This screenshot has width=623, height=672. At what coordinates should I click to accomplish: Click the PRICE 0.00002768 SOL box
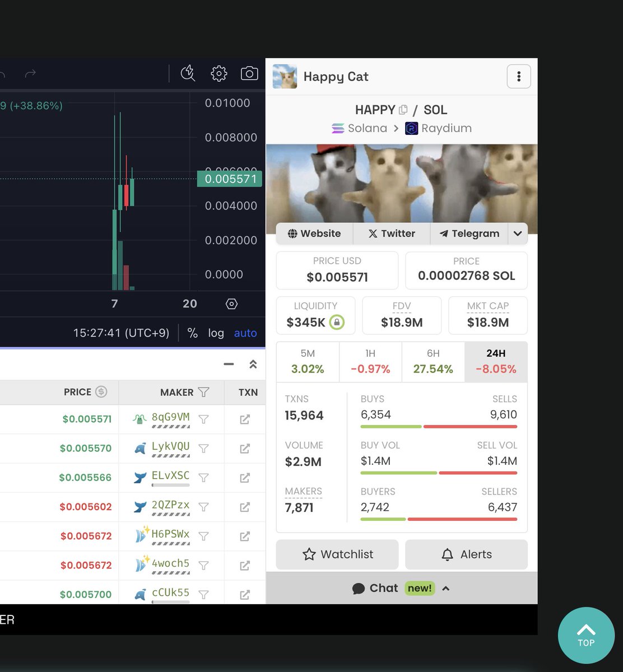pyautogui.click(x=466, y=270)
